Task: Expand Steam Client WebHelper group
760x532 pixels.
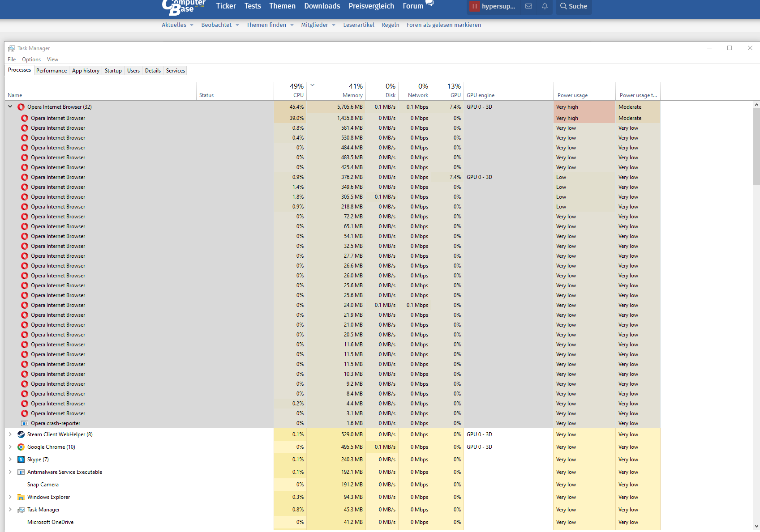Action: pyautogui.click(x=10, y=434)
